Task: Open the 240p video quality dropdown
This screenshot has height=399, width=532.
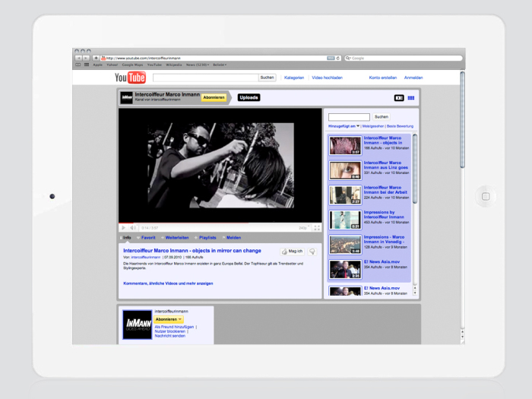Action: (304, 228)
